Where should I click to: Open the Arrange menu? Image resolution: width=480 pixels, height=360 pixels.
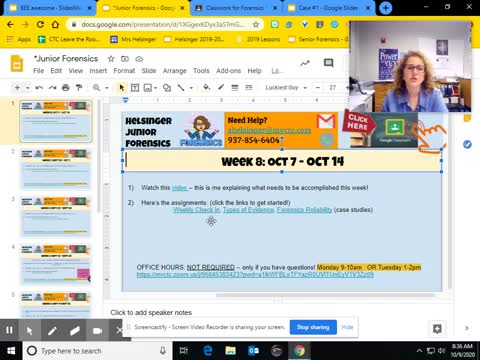coord(174,71)
